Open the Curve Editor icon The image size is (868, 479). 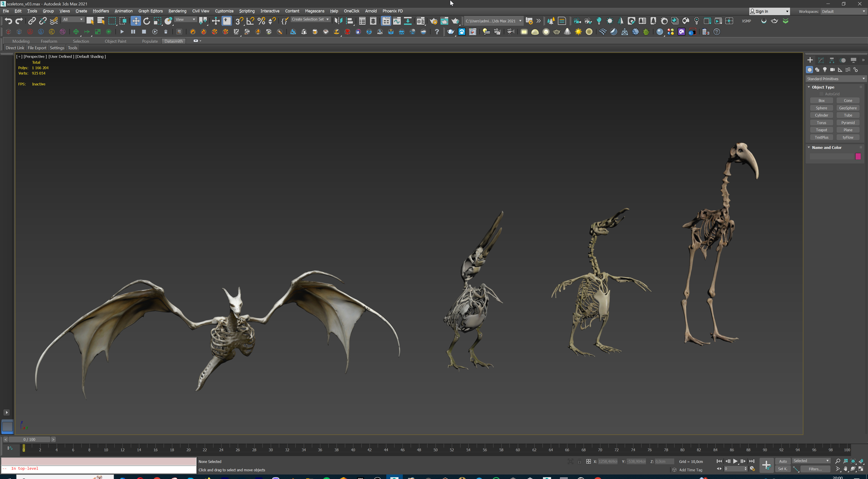[397, 21]
